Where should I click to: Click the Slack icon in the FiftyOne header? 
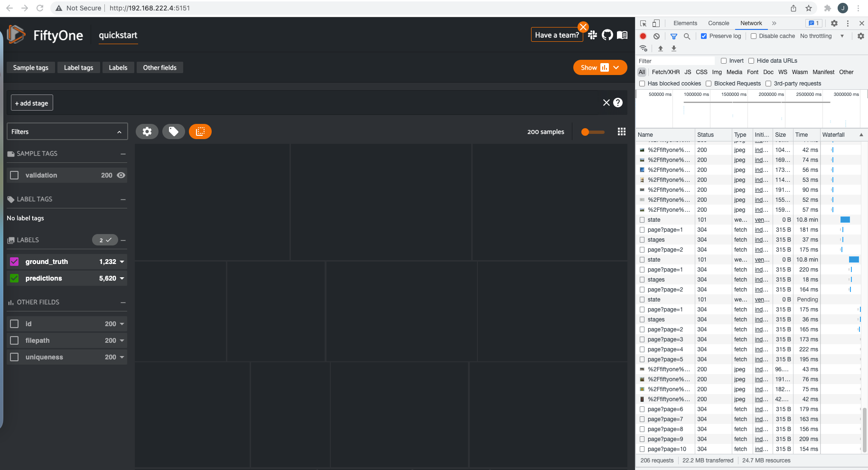[592, 35]
